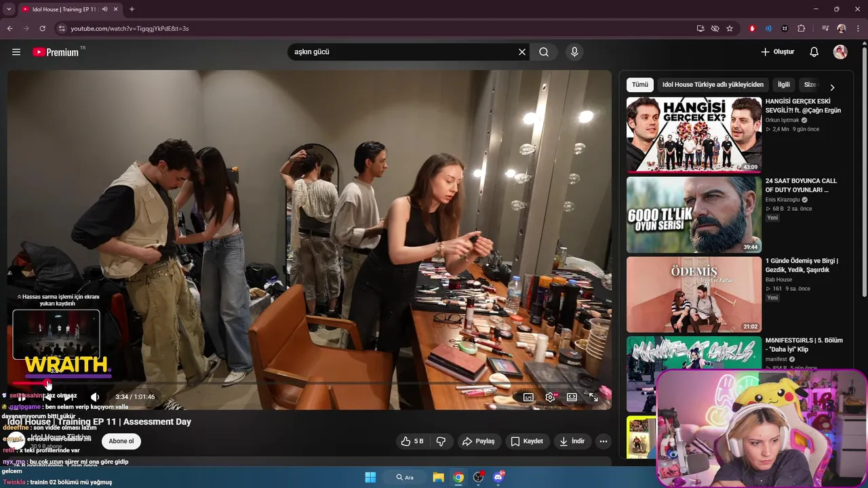The height and width of the screenshot is (488, 868).
Task: Click the video progress bar scrubber
Action: pos(48,384)
